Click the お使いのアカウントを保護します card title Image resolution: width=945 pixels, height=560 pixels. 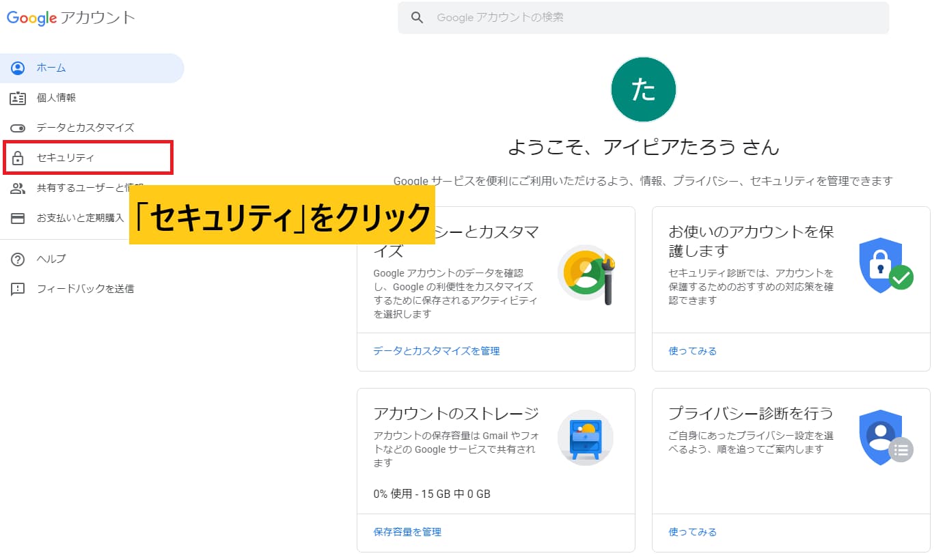[751, 241]
